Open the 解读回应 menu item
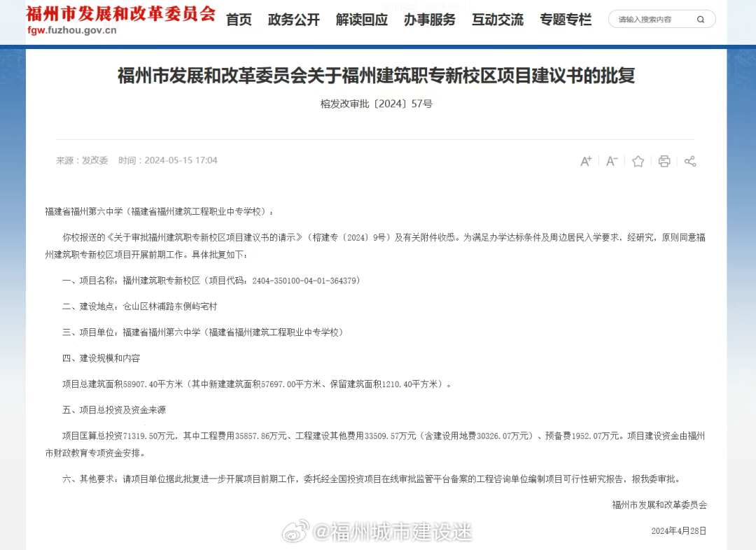The image size is (756, 550). [x=362, y=20]
